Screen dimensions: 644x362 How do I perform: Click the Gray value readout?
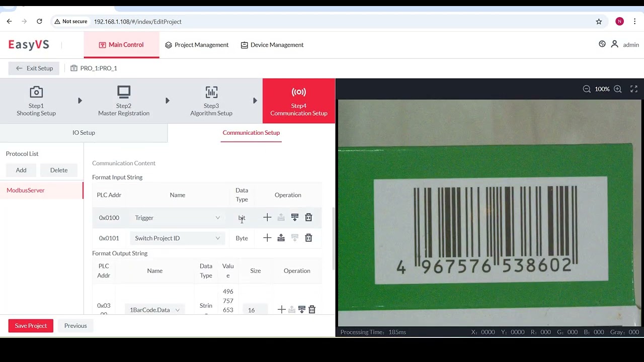point(624,332)
